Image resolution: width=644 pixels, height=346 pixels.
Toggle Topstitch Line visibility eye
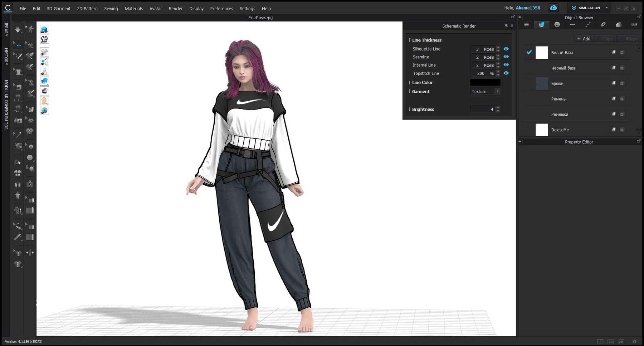(x=506, y=73)
